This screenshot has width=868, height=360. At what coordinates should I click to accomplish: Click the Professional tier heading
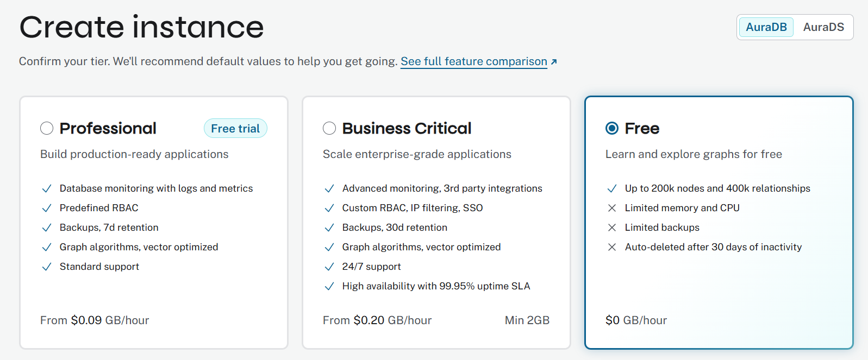tap(108, 128)
